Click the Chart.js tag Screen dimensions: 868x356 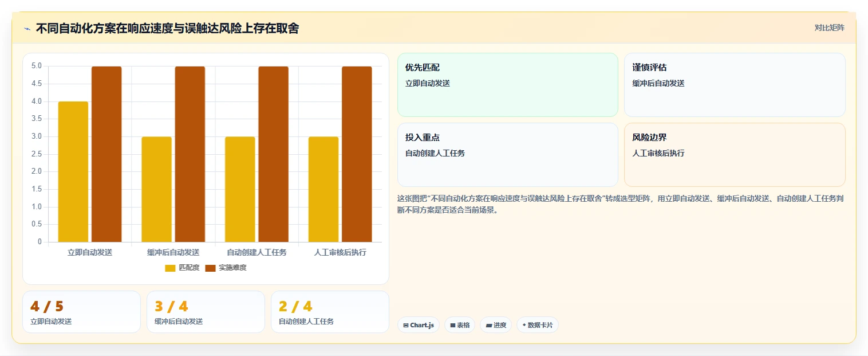pos(419,325)
